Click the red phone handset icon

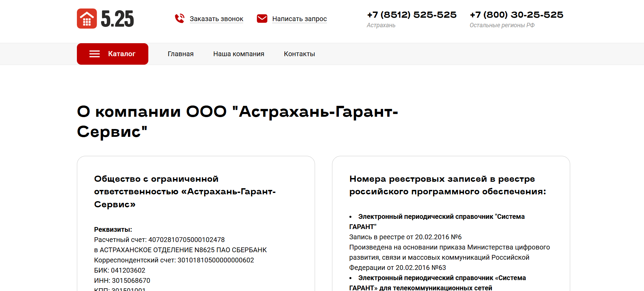180,18
